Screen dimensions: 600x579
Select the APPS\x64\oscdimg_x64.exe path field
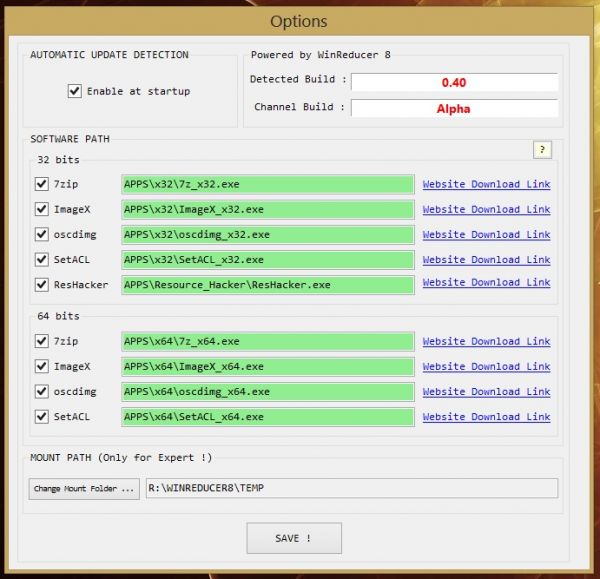pos(268,392)
